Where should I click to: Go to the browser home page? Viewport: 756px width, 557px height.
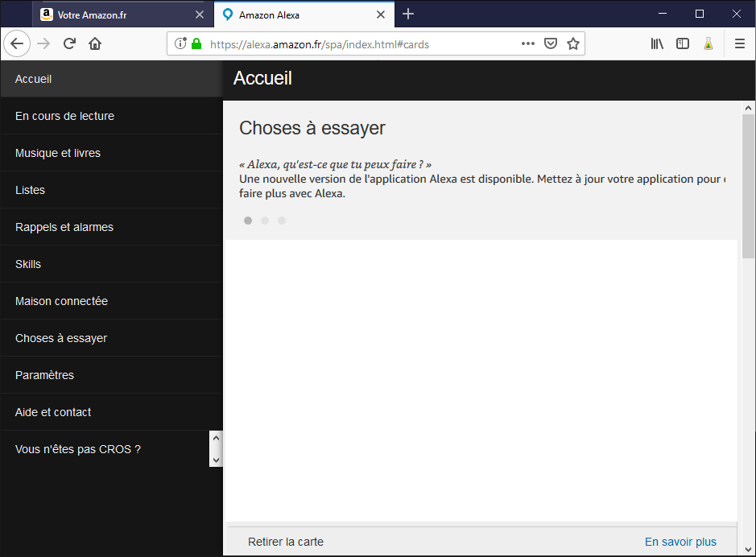pyautogui.click(x=95, y=43)
